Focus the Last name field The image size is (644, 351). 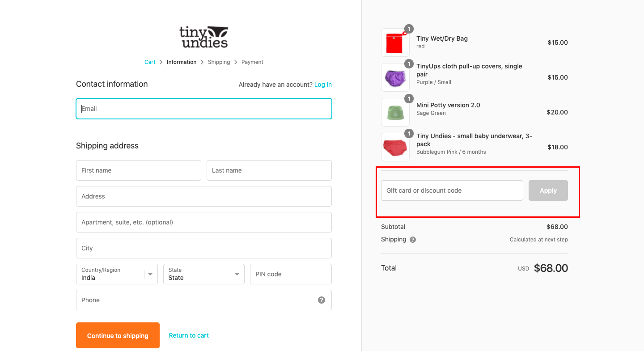(269, 170)
